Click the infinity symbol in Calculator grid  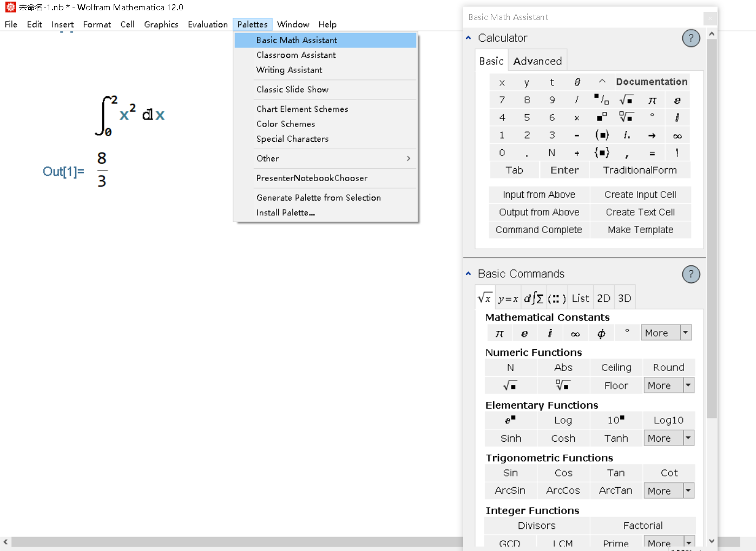tap(677, 136)
